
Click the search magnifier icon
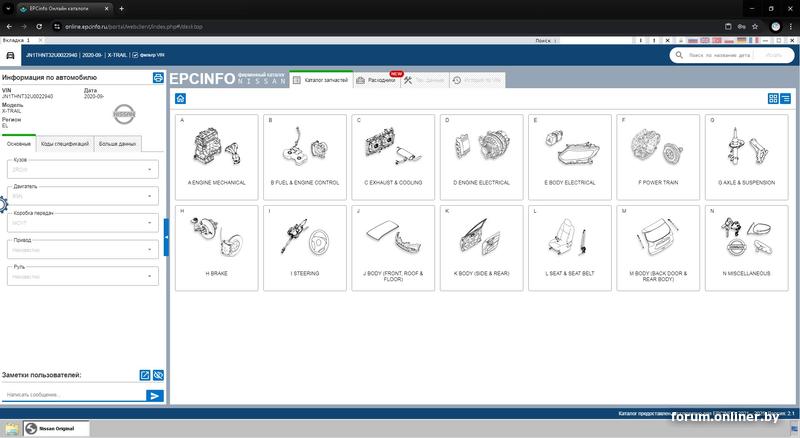(679, 55)
